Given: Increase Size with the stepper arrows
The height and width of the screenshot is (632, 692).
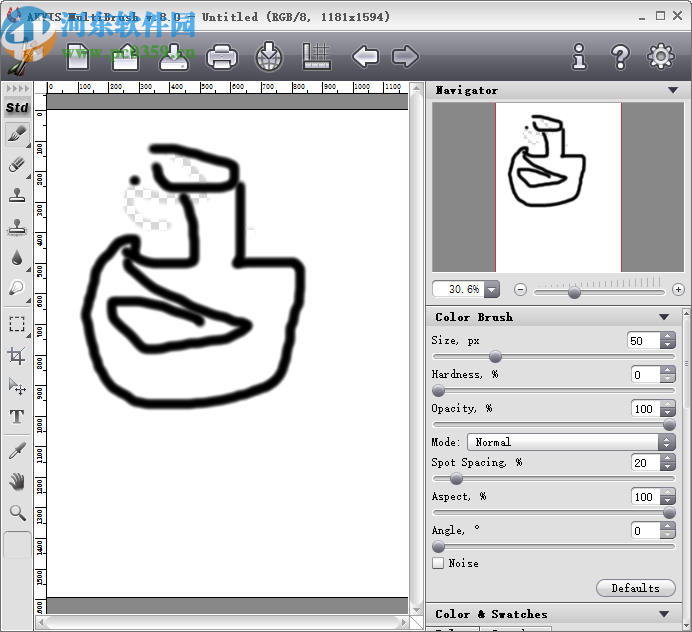Looking at the screenshot, I should (668, 336).
